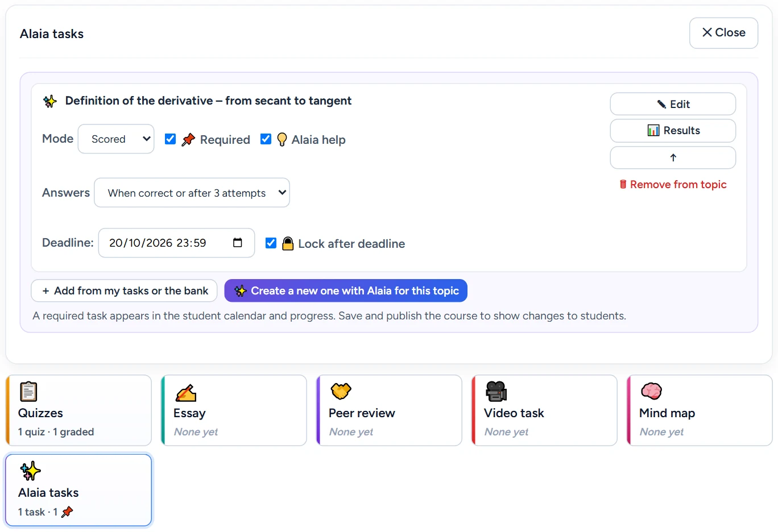Switch to the Peer review card
This screenshot has width=778, height=532.
[389, 410]
